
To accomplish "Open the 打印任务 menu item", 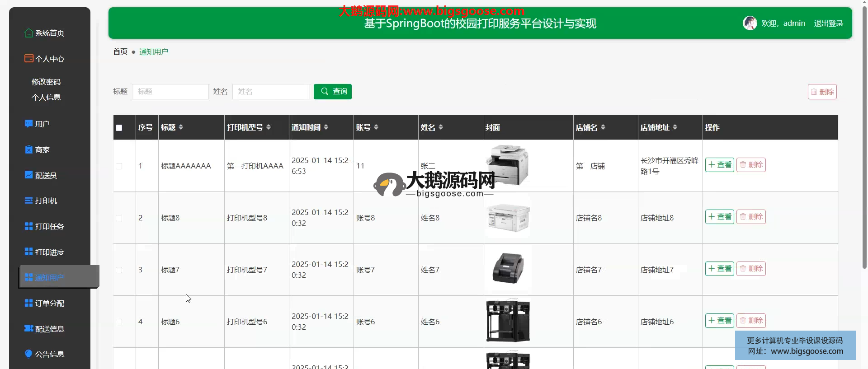I will tap(50, 226).
